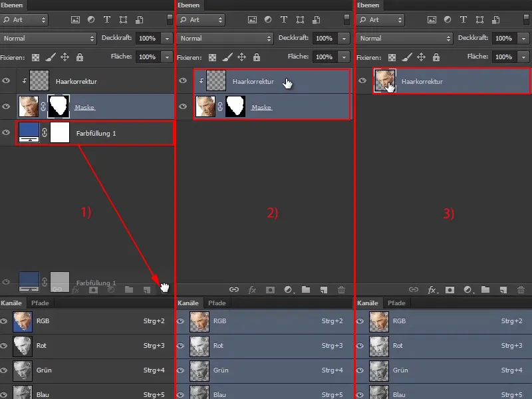Add layer mask in the right panel

coord(450,290)
